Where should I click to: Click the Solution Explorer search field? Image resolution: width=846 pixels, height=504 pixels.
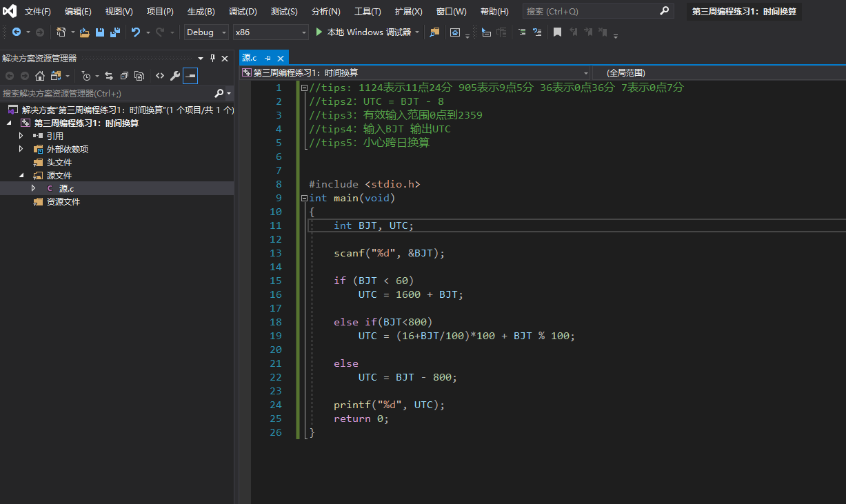point(103,93)
